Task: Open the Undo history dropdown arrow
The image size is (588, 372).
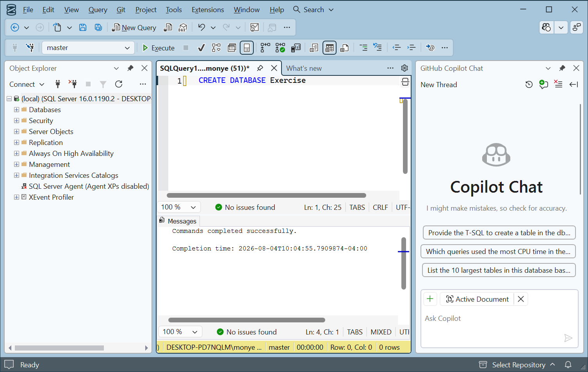Action: click(213, 27)
